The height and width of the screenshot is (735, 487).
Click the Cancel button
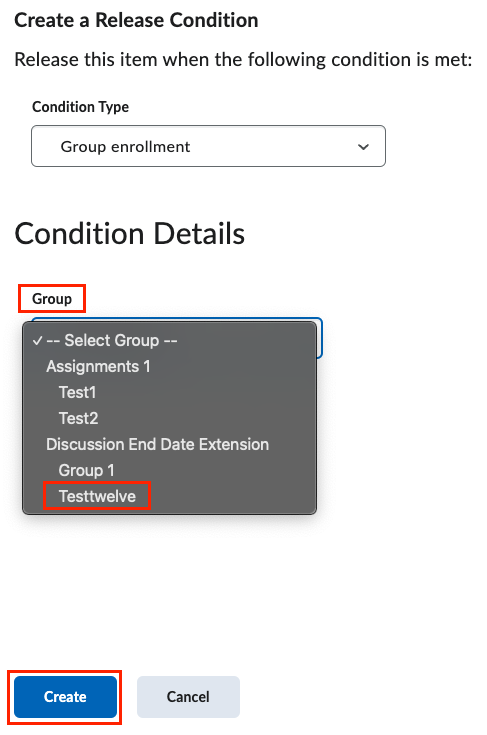(188, 697)
